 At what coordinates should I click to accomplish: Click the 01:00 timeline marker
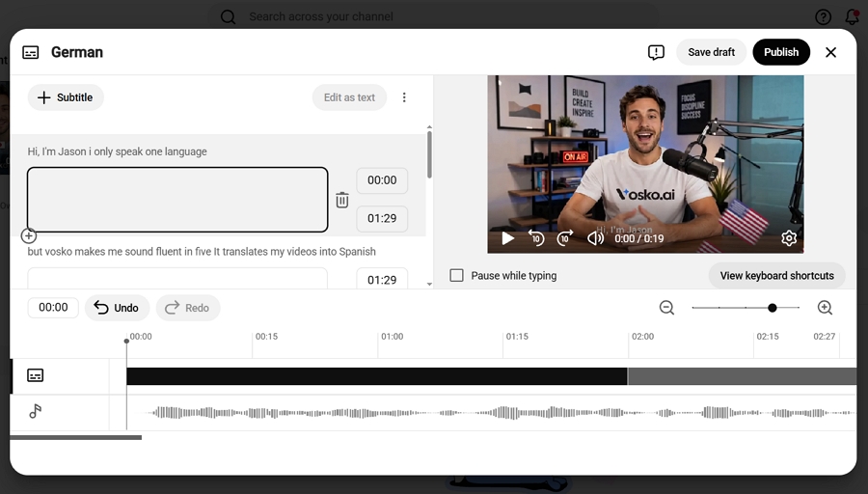(392, 337)
